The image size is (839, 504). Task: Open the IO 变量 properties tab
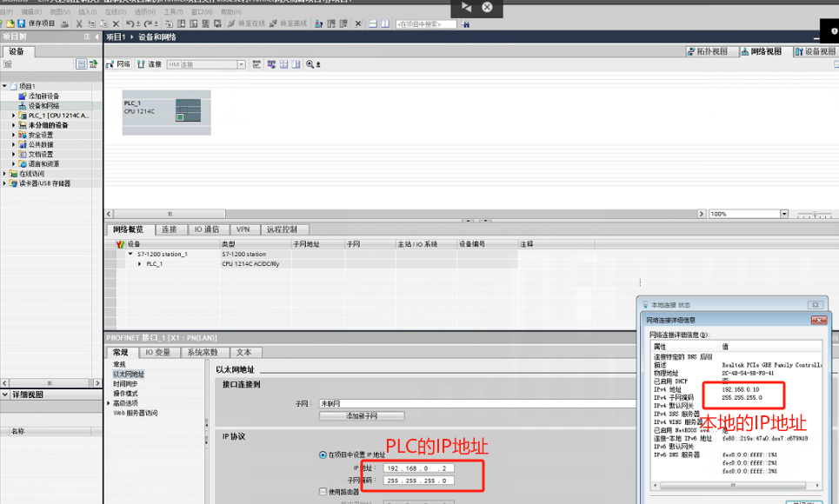[x=158, y=352]
